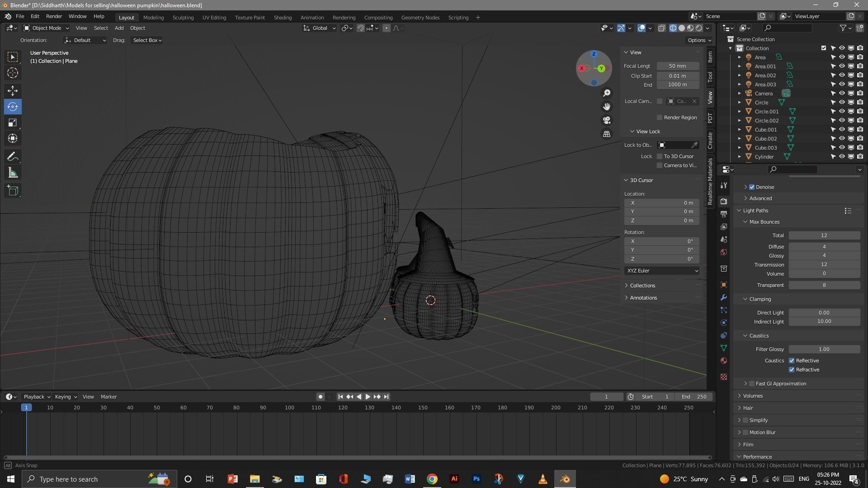
Task: Select the Add Cube tool
Action: [x=13, y=191]
